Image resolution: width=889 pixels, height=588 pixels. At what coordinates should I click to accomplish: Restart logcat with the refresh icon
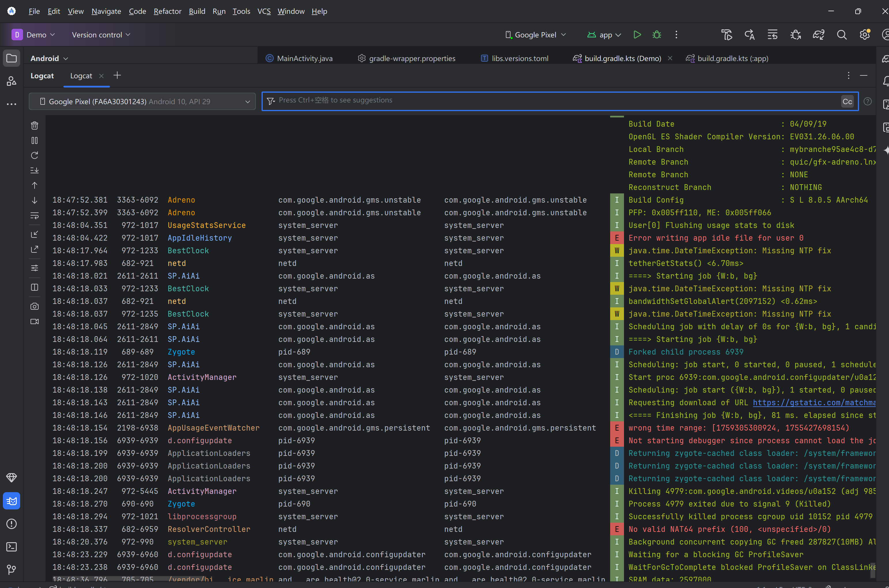pyautogui.click(x=35, y=155)
